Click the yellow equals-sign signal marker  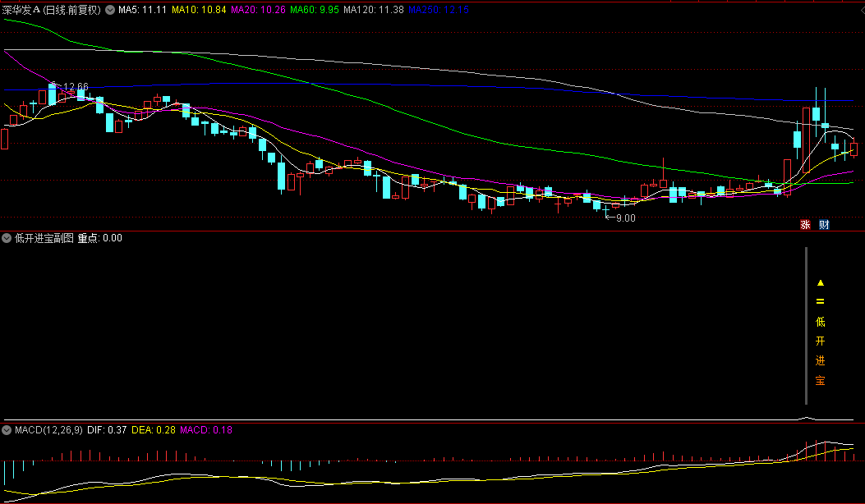coord(821,301)
